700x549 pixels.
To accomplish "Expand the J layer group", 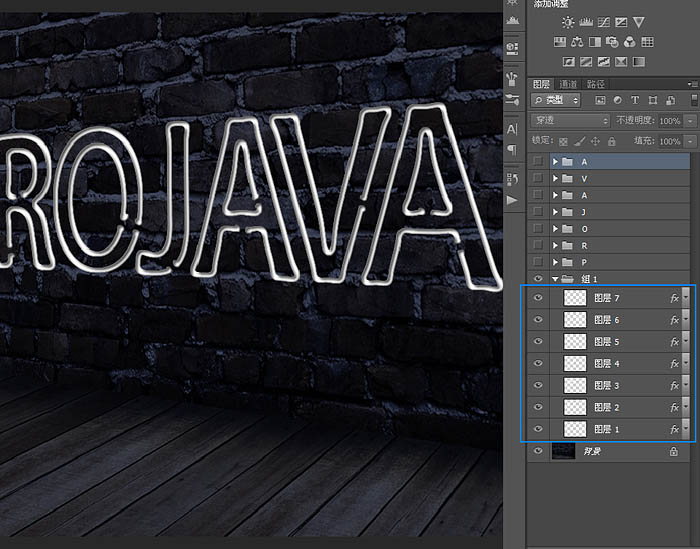I will click(x=555, y=211).
